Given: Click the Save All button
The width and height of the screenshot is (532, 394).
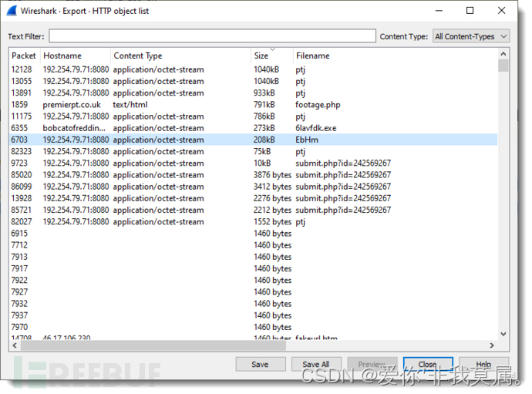Looking at the screenshot, I should point(316,365).
